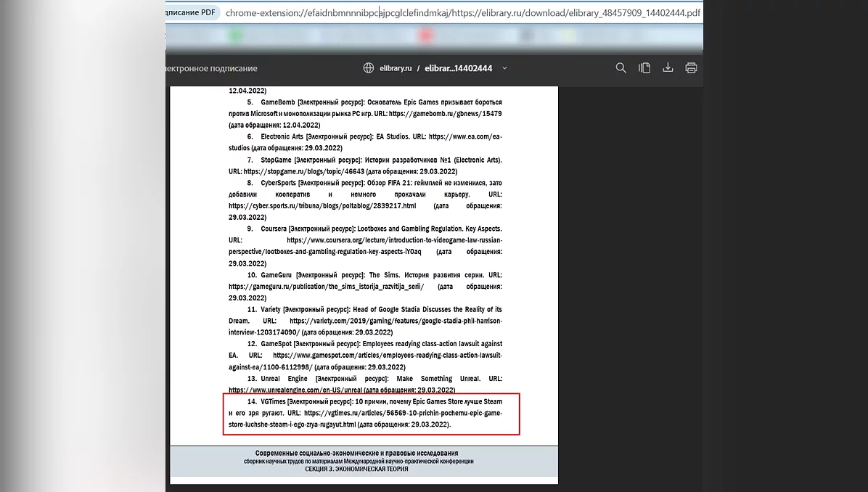Click the reference 7 'StopGame' text
This screenshot has height=492, width=868.
(x=277, y=160)
